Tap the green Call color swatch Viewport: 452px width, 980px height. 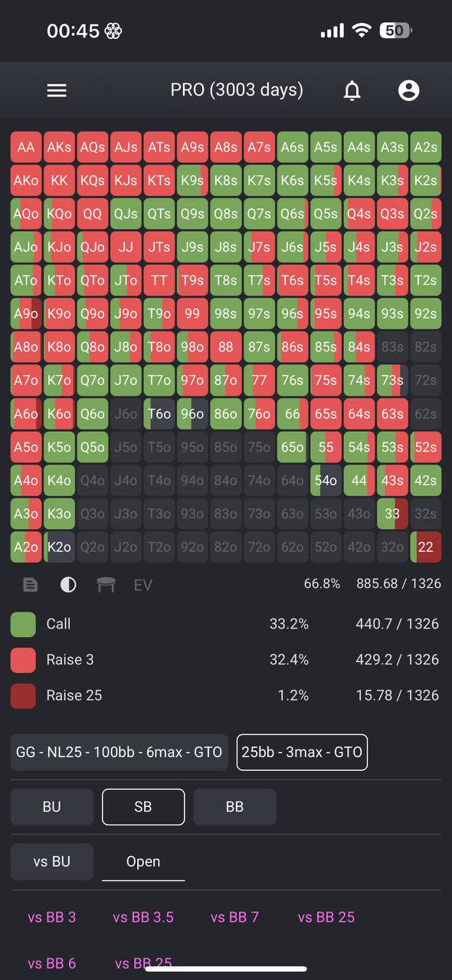point(23,624)
